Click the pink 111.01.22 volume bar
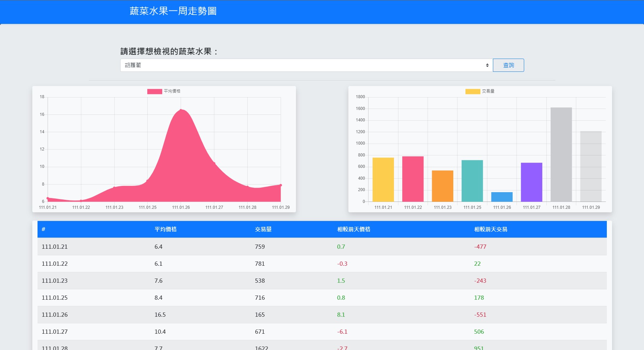This screenshot has height=350, width=644. point(413,179)
